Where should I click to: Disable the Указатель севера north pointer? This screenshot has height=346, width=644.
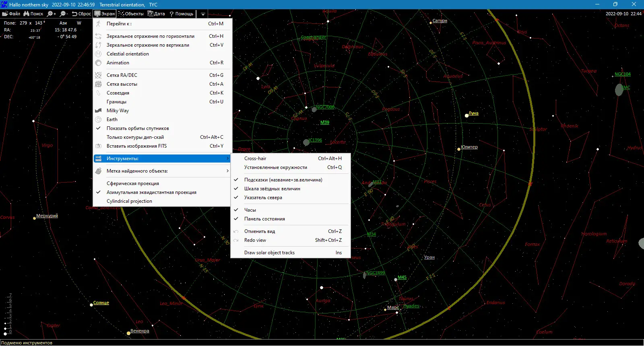[x=263, y=198]
